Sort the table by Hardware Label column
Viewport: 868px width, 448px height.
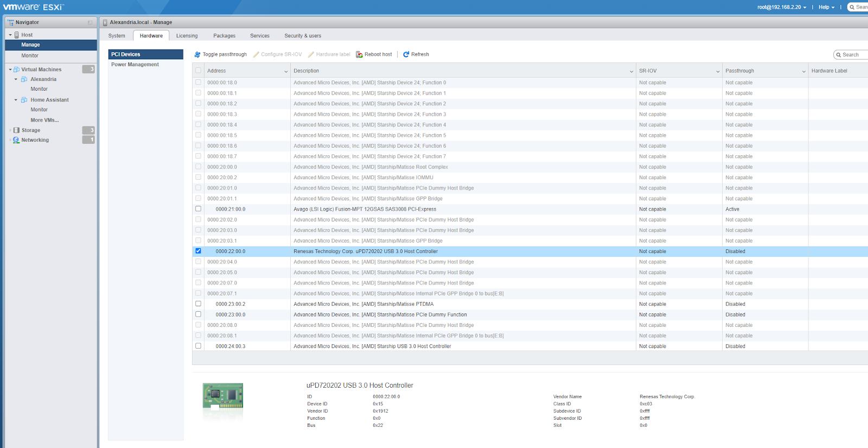(x=829, y=71)
